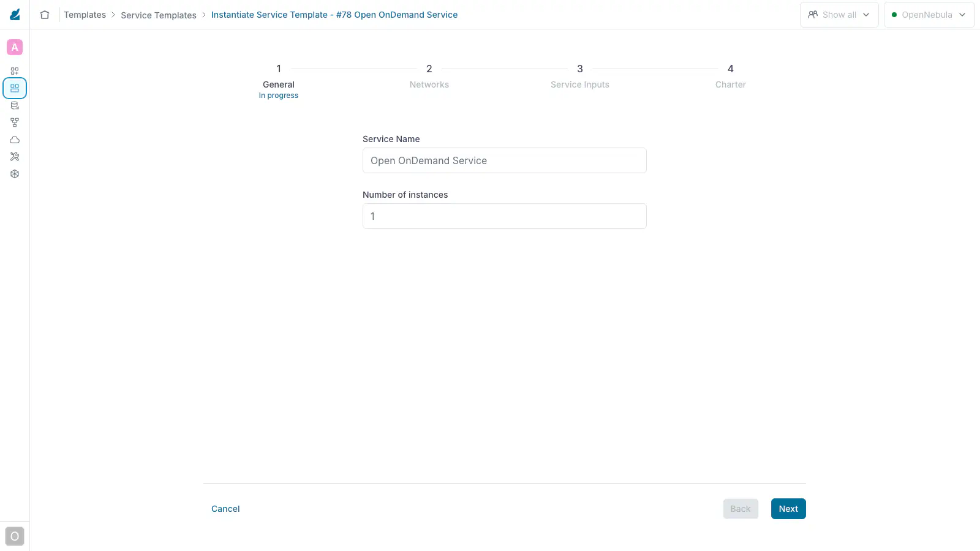This screenshot has width=980, height=551.
Task: Open the cloud icon in sidebar
Action: click(15, 140)
